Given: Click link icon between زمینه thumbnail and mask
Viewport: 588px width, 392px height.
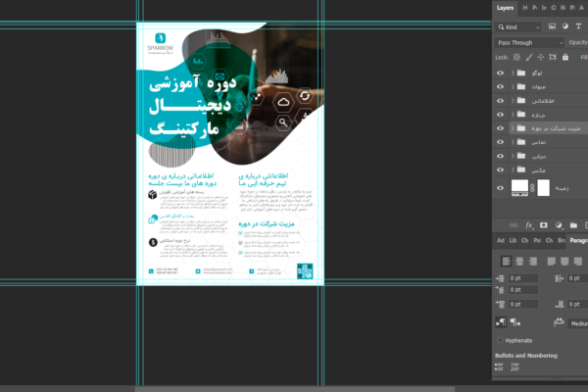Looking at the screenshot, I should click(x=532, y=188).
